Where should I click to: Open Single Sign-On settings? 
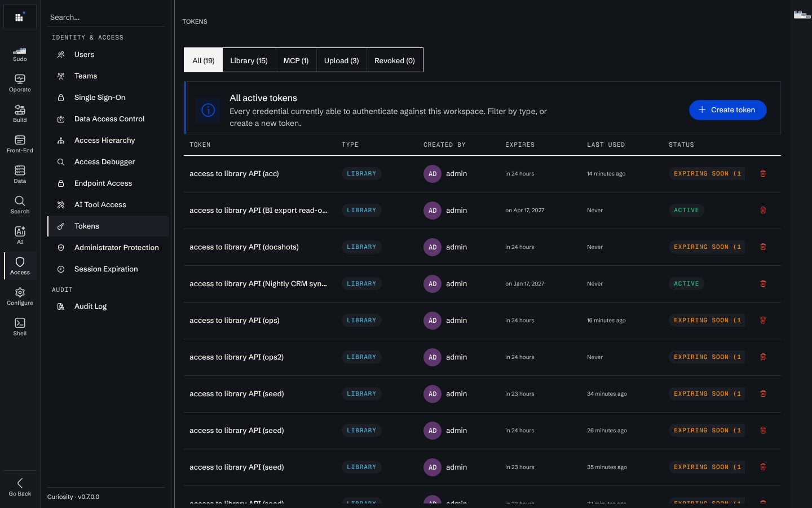(x=108, y=98)
